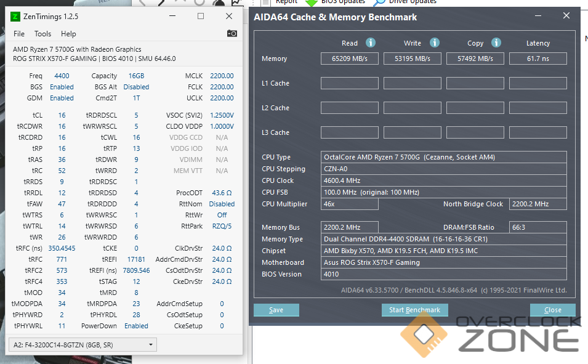Open the Tools menu in ZenTimings
Screen dimensions: 588x364
pos(43,34)
